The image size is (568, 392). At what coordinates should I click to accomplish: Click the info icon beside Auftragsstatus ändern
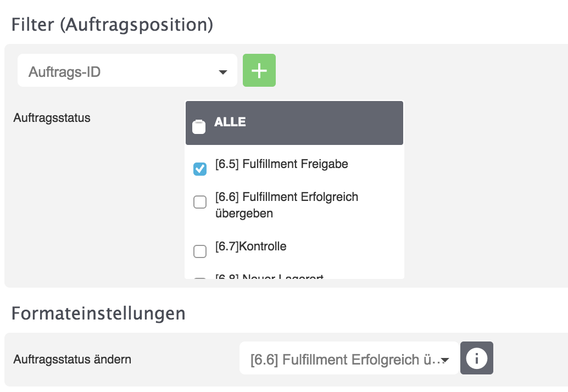pyautogui.click(x=476, y=358)
